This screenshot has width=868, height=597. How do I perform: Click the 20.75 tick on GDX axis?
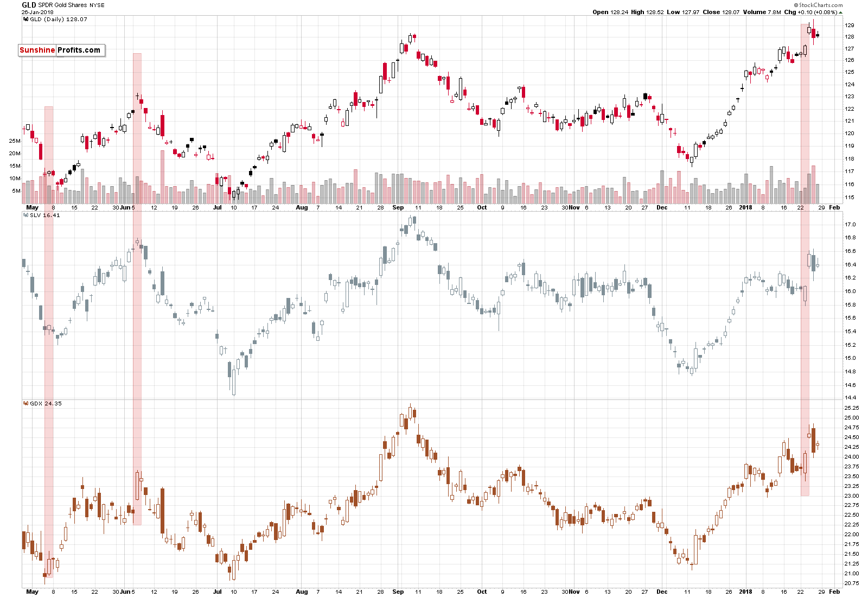point(852,583)
